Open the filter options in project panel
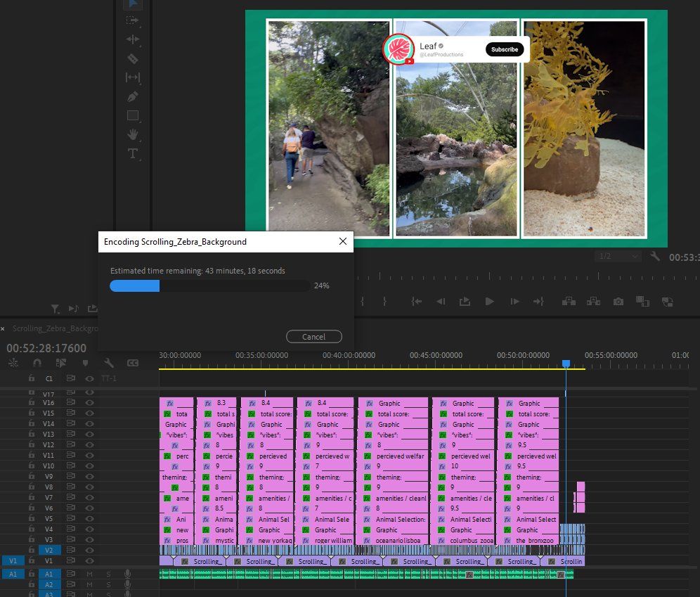700x597 pixels. coord(55,308)
